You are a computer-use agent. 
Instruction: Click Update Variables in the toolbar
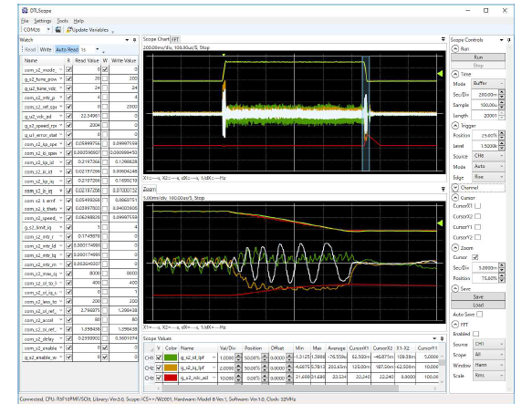(88, 30)
